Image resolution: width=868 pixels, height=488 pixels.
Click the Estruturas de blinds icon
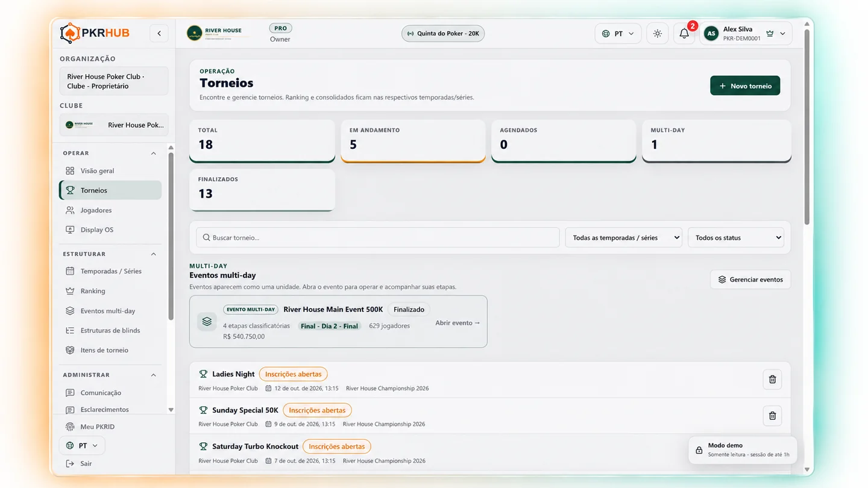coord(70,330)
